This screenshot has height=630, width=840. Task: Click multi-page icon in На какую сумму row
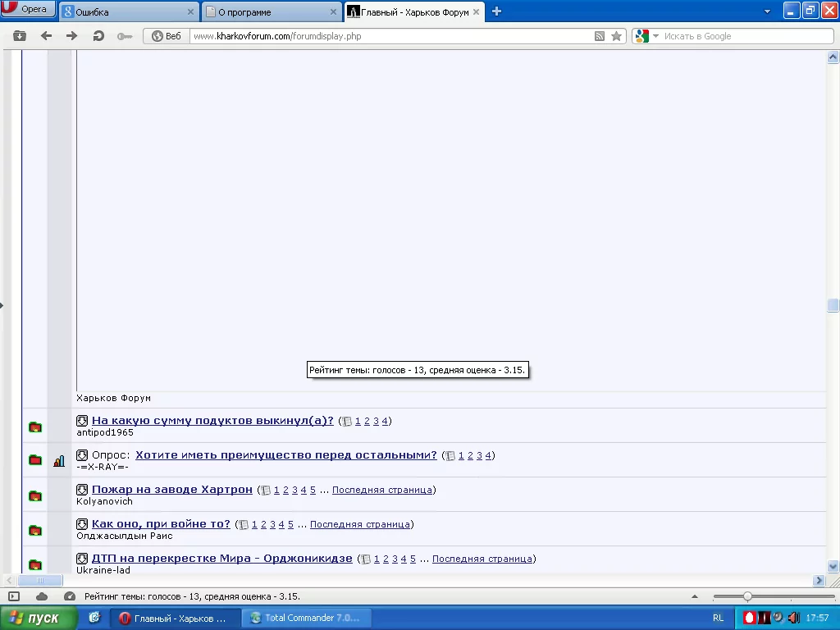(347, 422)
